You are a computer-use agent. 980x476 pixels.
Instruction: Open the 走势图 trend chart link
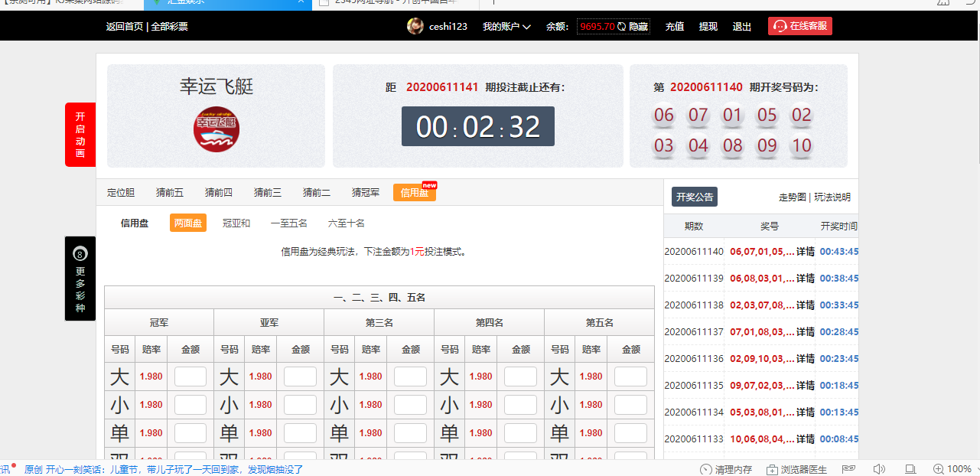(792, 197)
